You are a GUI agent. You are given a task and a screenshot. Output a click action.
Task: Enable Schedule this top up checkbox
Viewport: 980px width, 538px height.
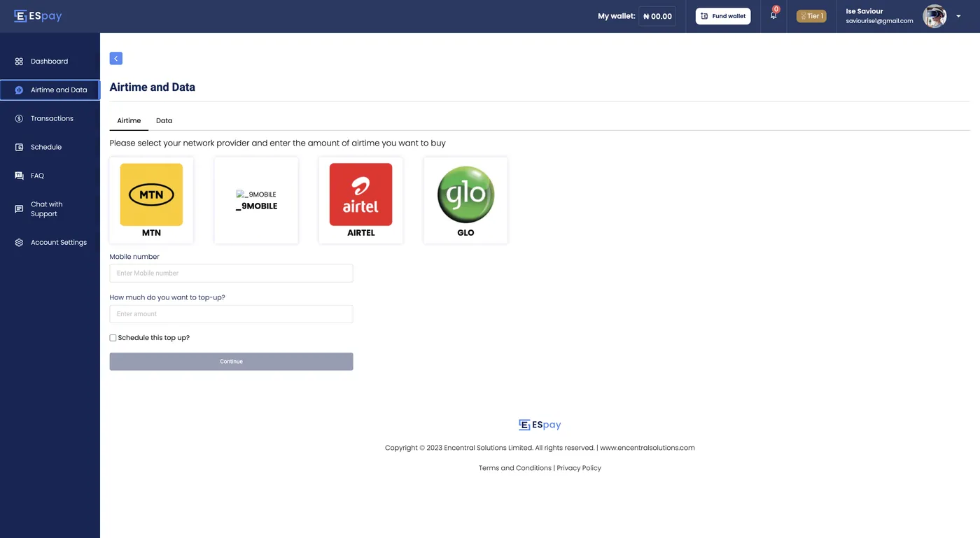pos(113,338)
